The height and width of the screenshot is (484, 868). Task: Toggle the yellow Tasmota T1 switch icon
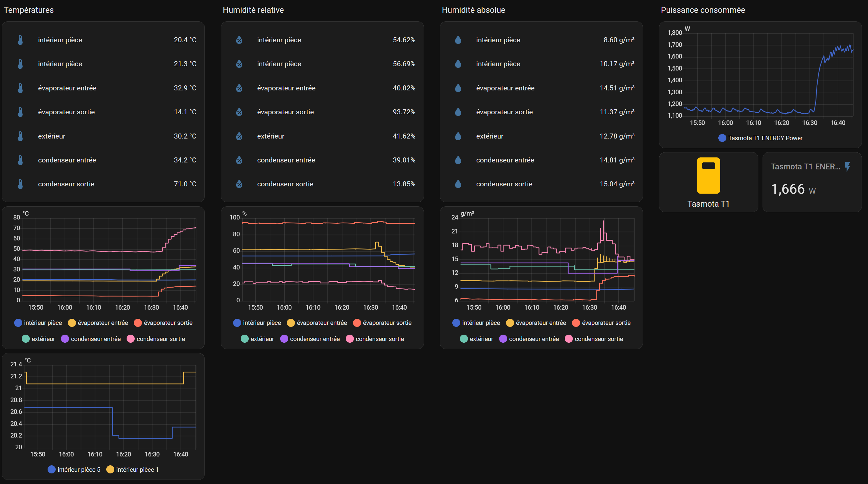708,176
